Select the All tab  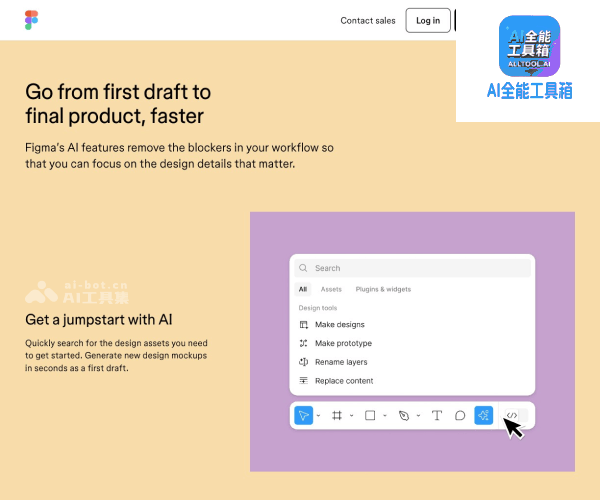303,289
